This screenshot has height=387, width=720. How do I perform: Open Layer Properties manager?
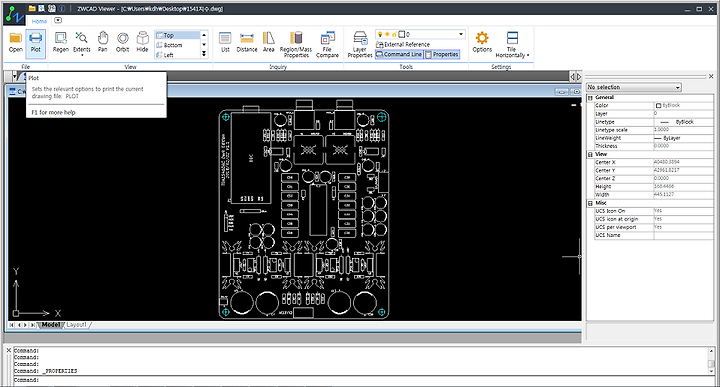click(360, 45)
